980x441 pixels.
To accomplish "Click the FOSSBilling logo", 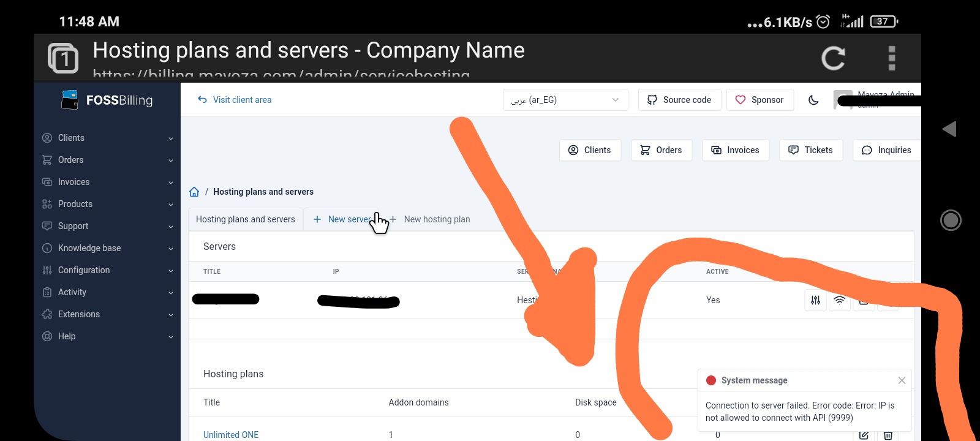I will [x=107, y=100].
